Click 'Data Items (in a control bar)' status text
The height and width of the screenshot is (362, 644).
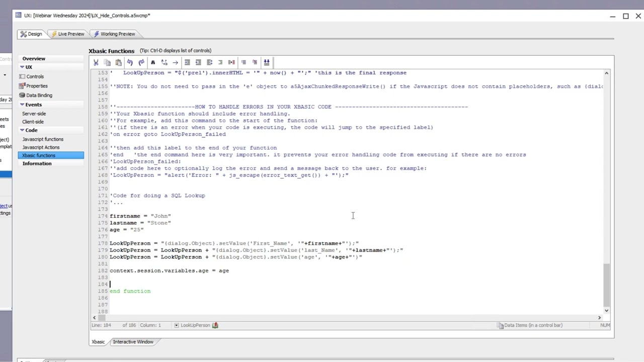point(533,325)
